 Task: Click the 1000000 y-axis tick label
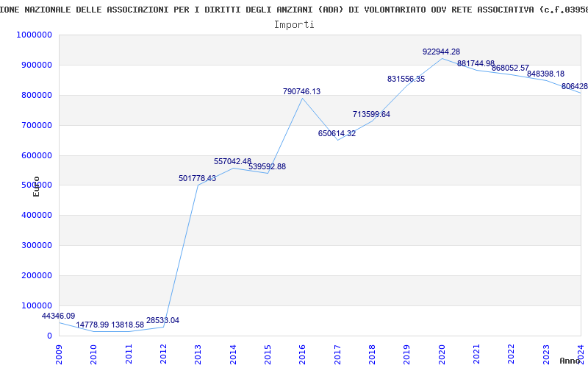click(x=34, y=35)
